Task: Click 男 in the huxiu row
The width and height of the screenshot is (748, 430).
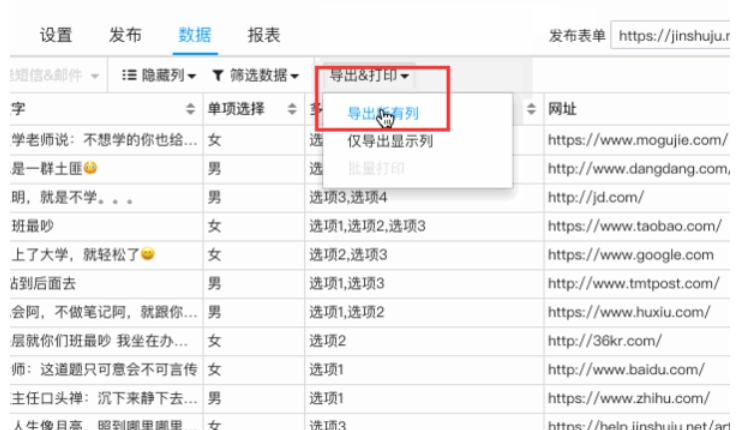Action: coord(214,312)
